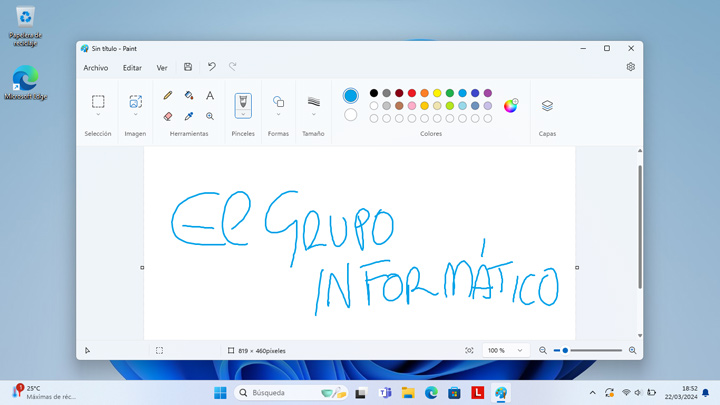Select the Brushes (Pinceles) tool
The width and height of the screenshot is (720, 405).
coord(243,102)
